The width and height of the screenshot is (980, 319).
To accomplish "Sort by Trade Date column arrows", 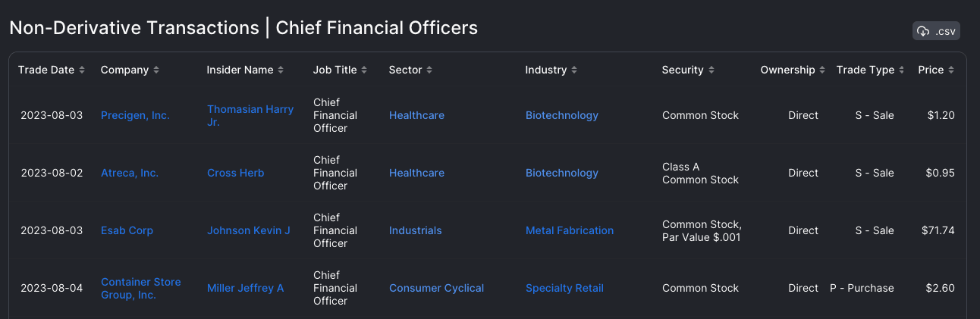I will [82, 70].
